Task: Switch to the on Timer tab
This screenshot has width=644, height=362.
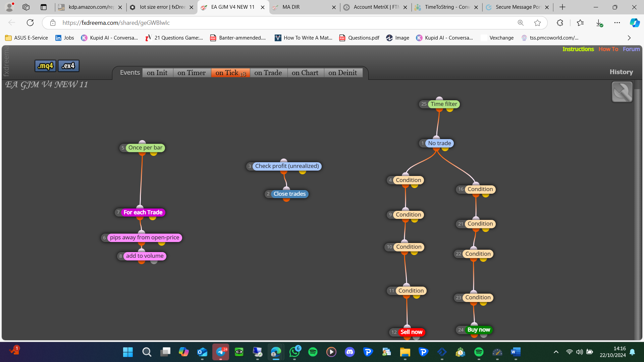Action: point(192,73)
